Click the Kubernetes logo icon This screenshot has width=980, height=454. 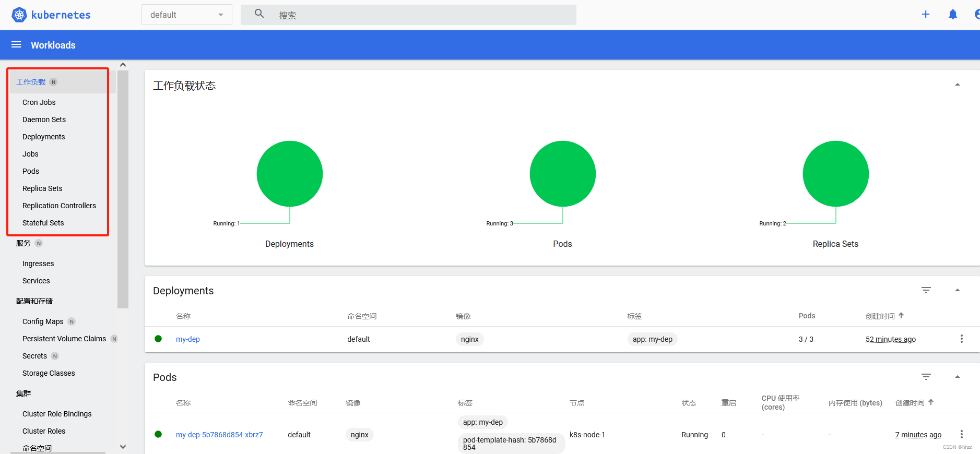tap(19, 15)
